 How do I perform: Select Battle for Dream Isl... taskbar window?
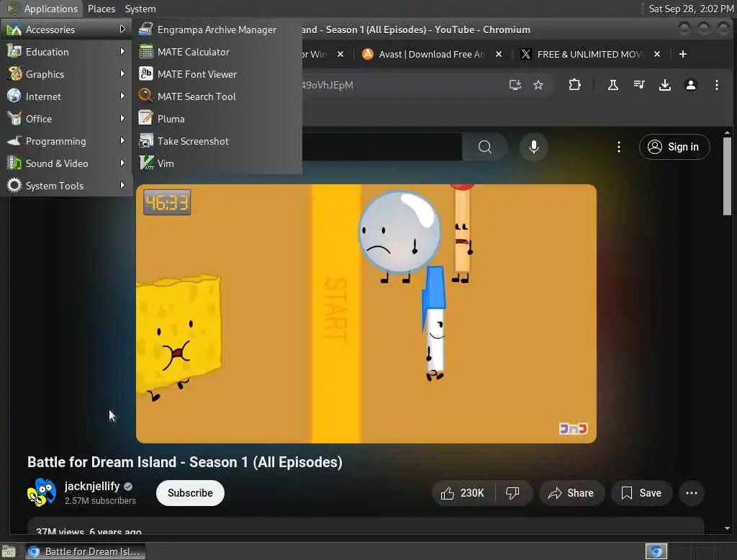85,551
